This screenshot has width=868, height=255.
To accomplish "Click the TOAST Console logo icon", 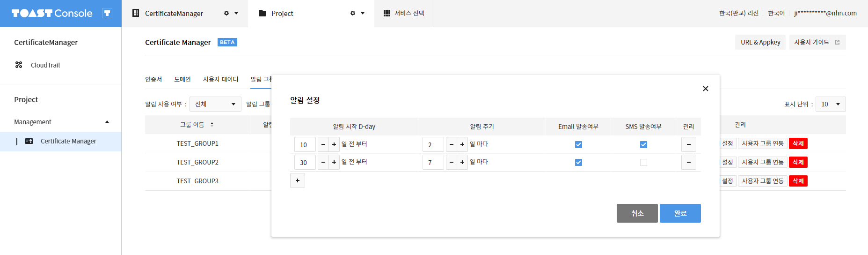I will (107, 13).
